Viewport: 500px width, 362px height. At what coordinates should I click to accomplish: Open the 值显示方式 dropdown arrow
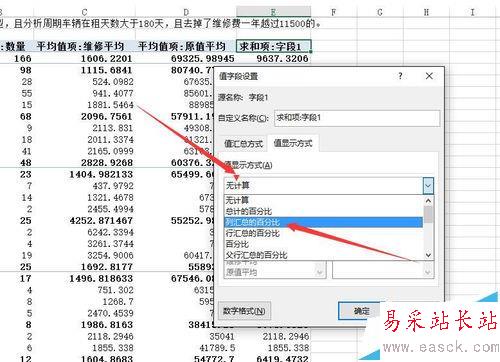point(428,185)
